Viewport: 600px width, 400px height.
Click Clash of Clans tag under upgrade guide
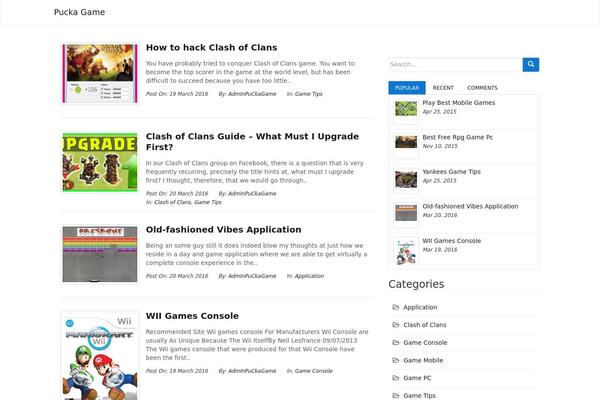pos(172,202)
